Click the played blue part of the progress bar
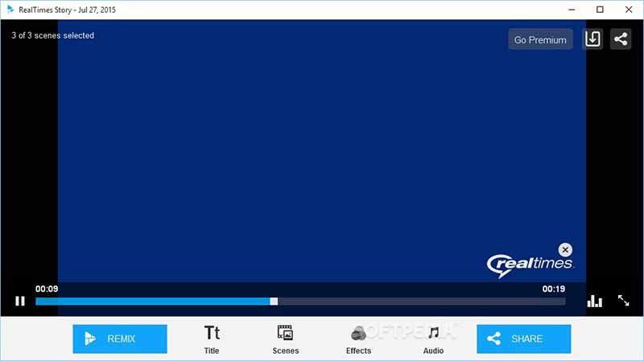Image resolution: width=644 pixels, height=361 pixels. pyautogui.click(x=153, y=302)
